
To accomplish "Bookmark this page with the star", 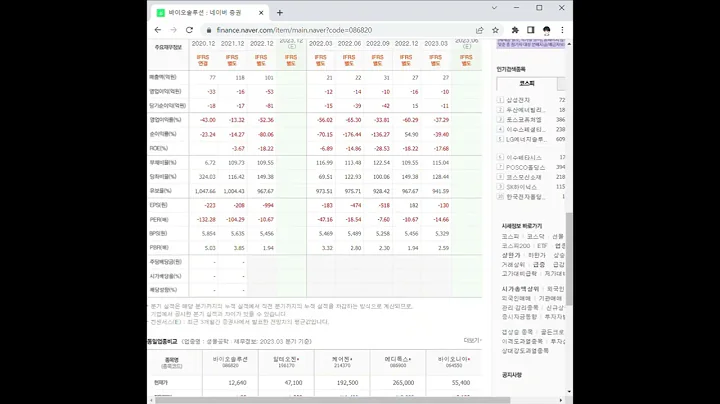I will [495, 30].
